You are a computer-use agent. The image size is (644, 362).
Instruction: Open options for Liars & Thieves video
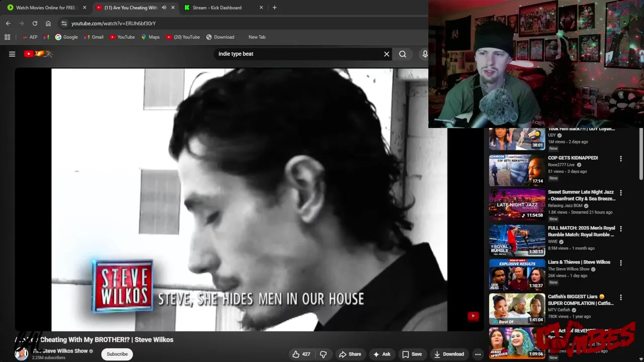point(621,263)
